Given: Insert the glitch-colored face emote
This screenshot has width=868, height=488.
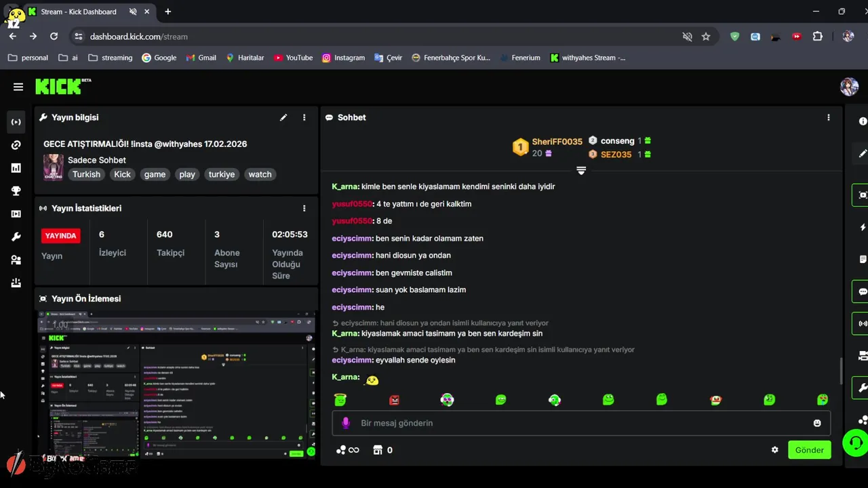Looking at the screenshot, I should click(x=447, y=400).
